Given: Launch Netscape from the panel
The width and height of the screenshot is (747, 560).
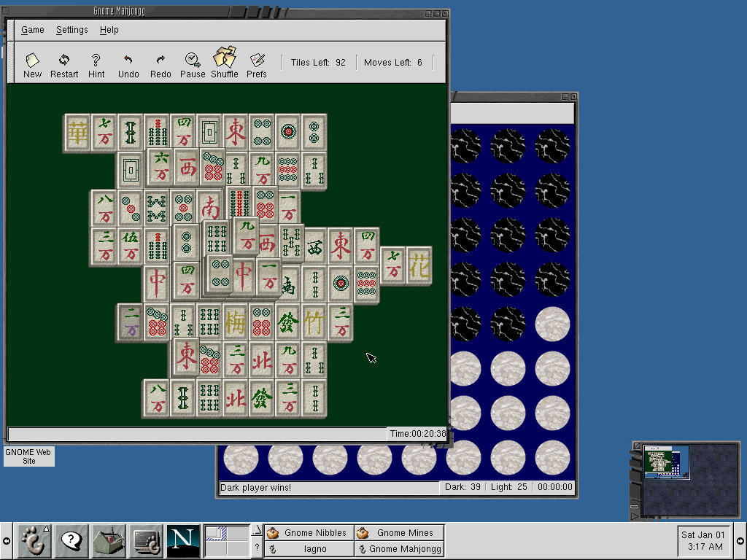Looking at the screenshot, I should (x=183, y=540).
